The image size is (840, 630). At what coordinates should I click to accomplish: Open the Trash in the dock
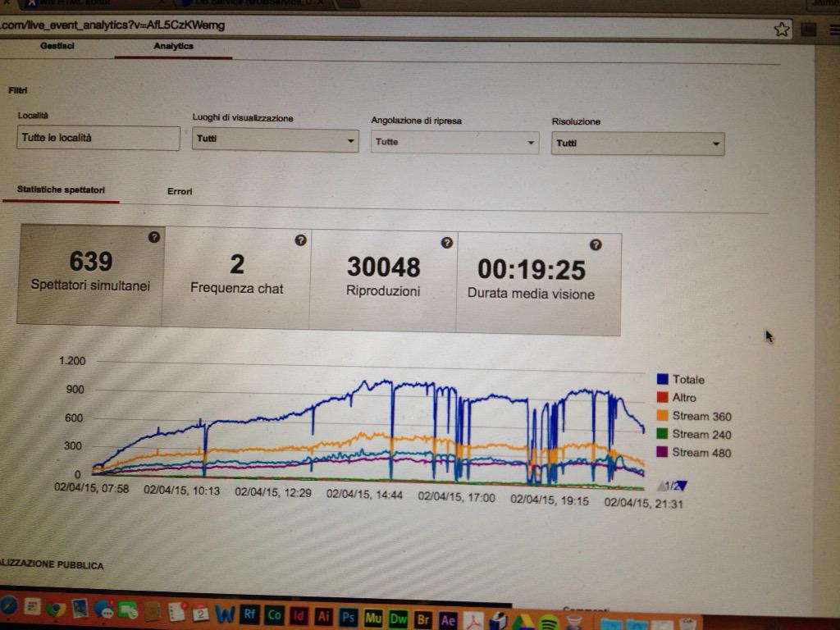(688, 624)
